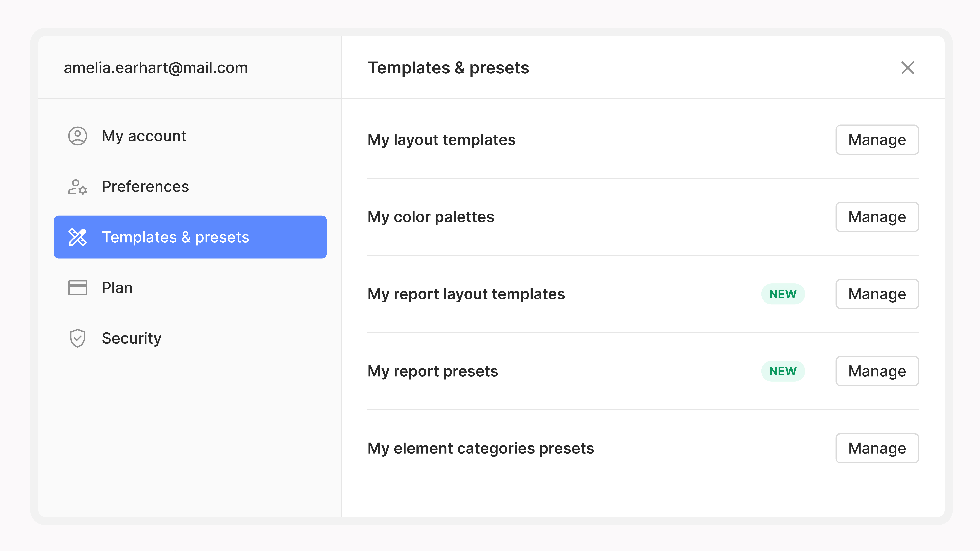Manage My color palettes

pos(877,217)
